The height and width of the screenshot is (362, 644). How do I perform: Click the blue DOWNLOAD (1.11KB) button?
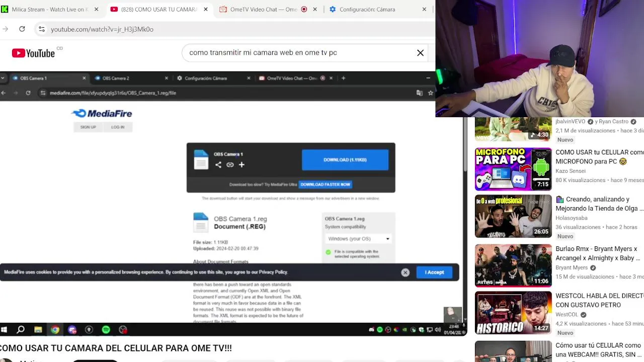pyautogui.click(x=345, y=160)
